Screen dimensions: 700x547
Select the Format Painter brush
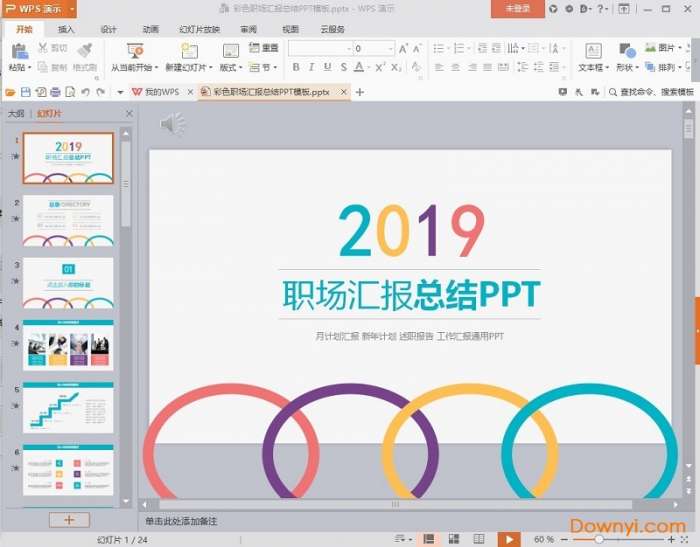84,50
